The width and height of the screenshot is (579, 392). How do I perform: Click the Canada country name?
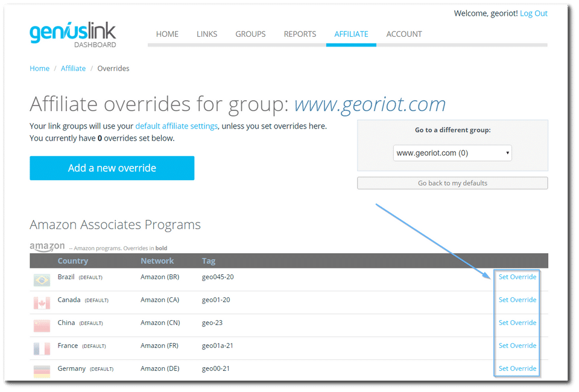(x=69, y=300)
